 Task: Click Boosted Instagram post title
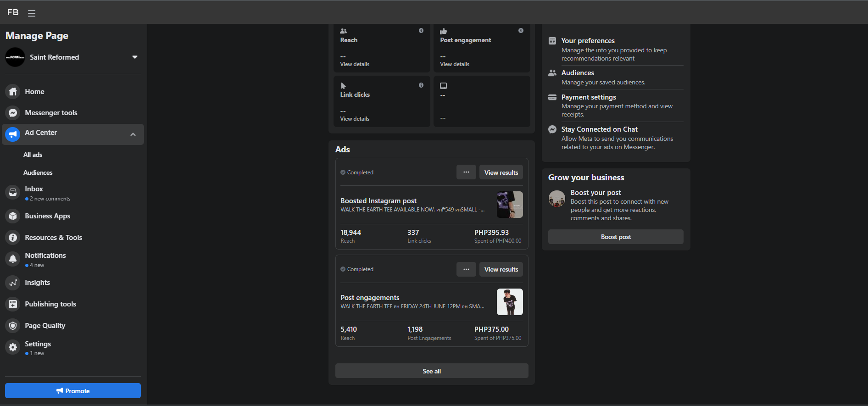(378, 201)
